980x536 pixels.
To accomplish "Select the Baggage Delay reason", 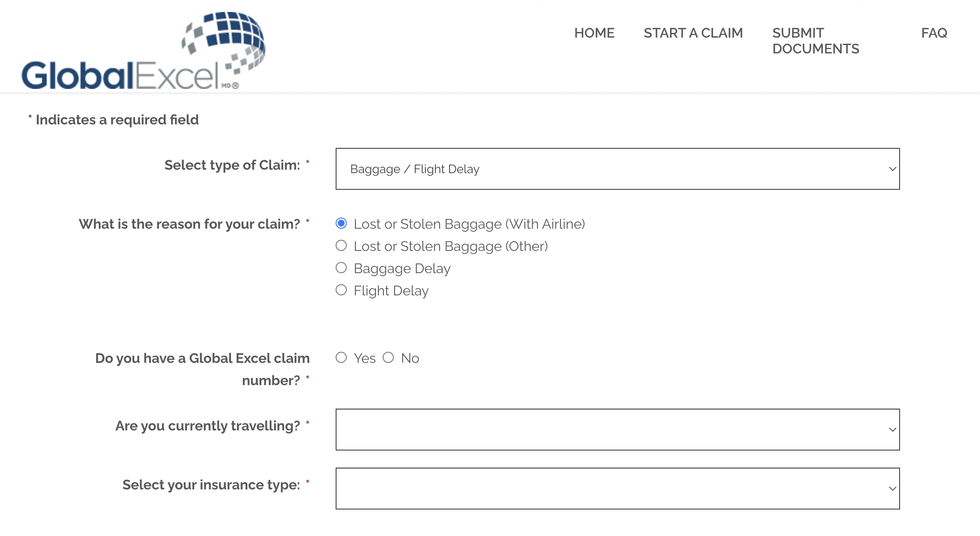I will 341,268.
